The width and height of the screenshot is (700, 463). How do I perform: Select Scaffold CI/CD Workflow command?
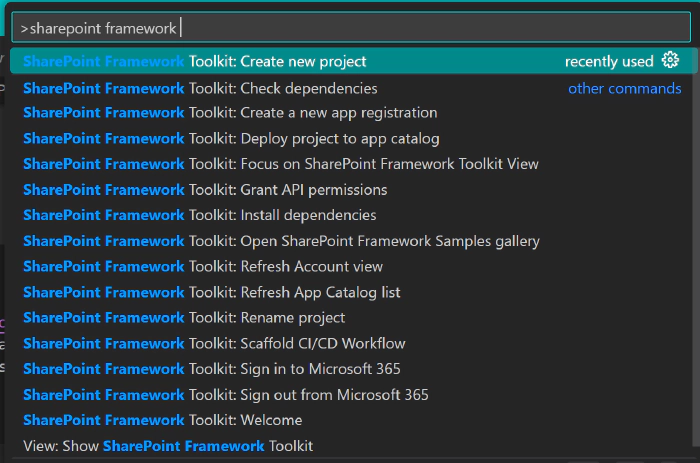214,344
